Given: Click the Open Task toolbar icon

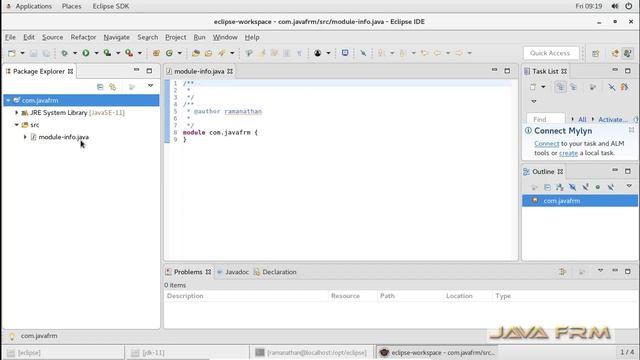Looking at the screenshot, I should coord(209,53).
